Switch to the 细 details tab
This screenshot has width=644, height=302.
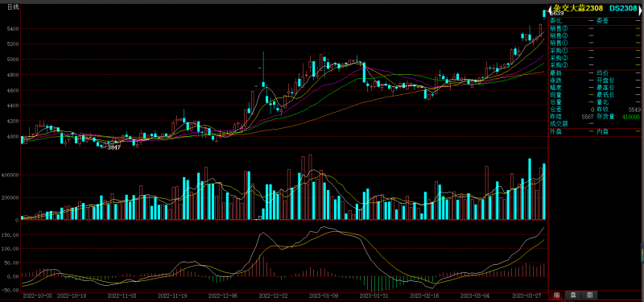(x=556, y=295)
